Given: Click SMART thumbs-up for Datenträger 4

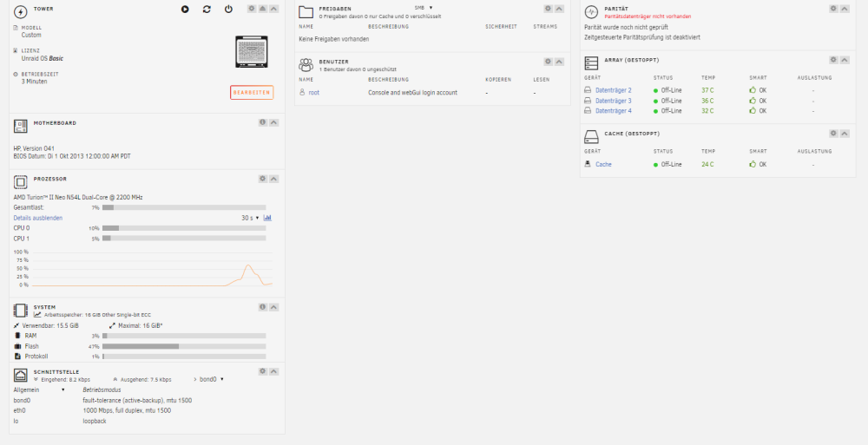Looking at the screenshot, I should pos(753,110).
